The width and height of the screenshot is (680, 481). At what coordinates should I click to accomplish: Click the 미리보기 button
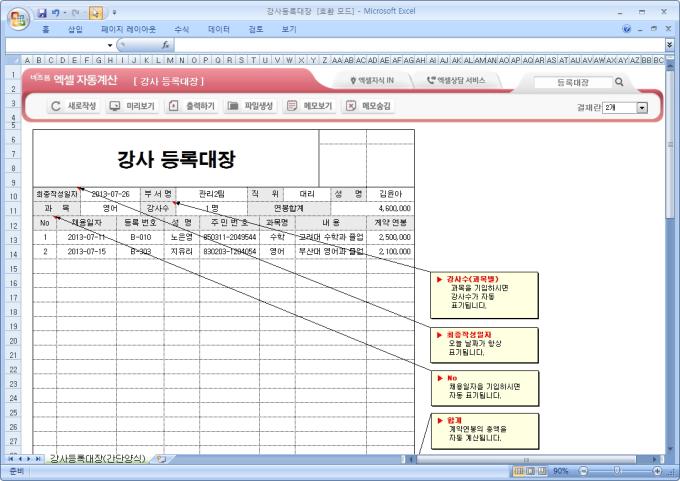[x=132, y=106]
